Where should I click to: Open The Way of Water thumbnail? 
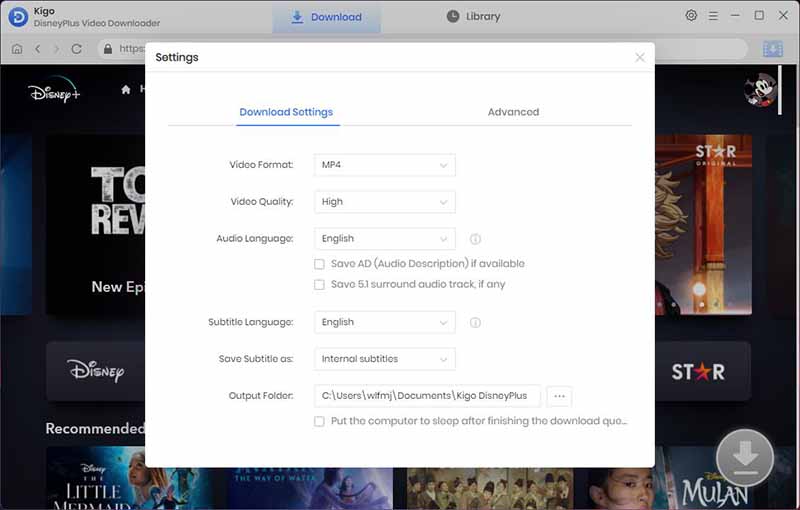point(310,488)
